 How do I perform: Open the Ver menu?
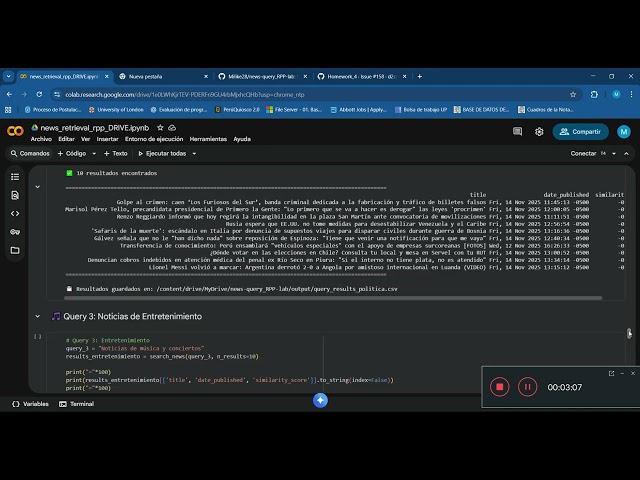pos(85,139)
